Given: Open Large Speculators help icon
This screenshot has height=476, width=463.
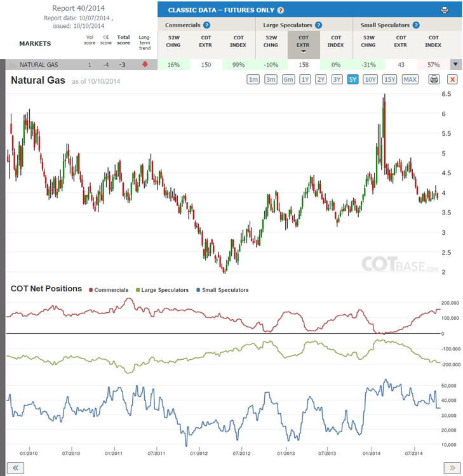Looking at the screenshot, I should [x=318, y=25].
